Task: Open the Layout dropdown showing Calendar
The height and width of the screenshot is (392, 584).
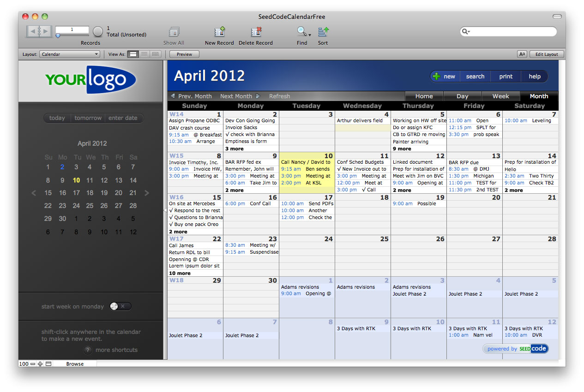Action: (69, 54)
